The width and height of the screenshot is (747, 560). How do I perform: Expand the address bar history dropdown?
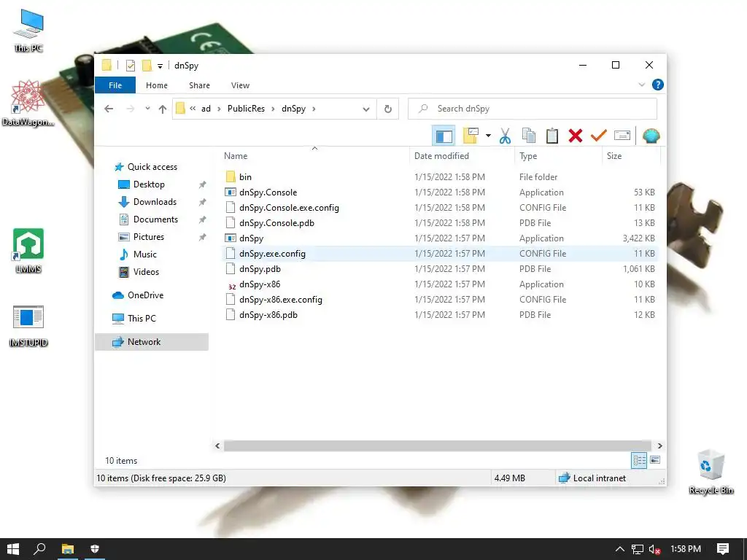pyautogui.click(x=366, y=109)
